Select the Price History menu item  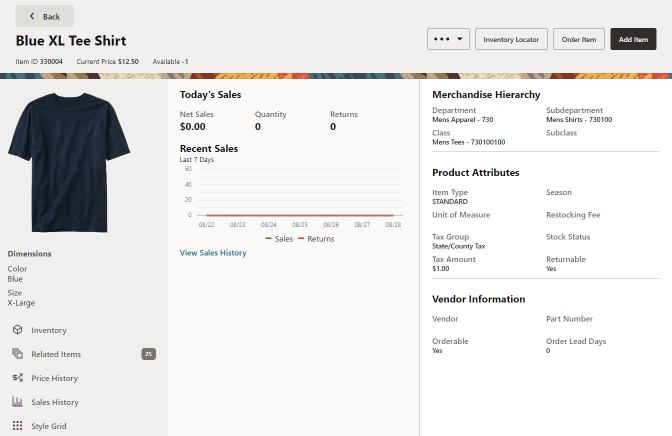click(54, 378)
